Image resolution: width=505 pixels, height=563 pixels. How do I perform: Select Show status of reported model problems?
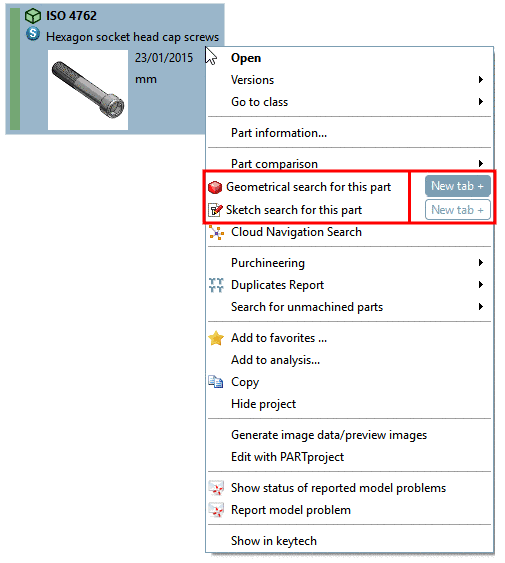coord(338,488)
